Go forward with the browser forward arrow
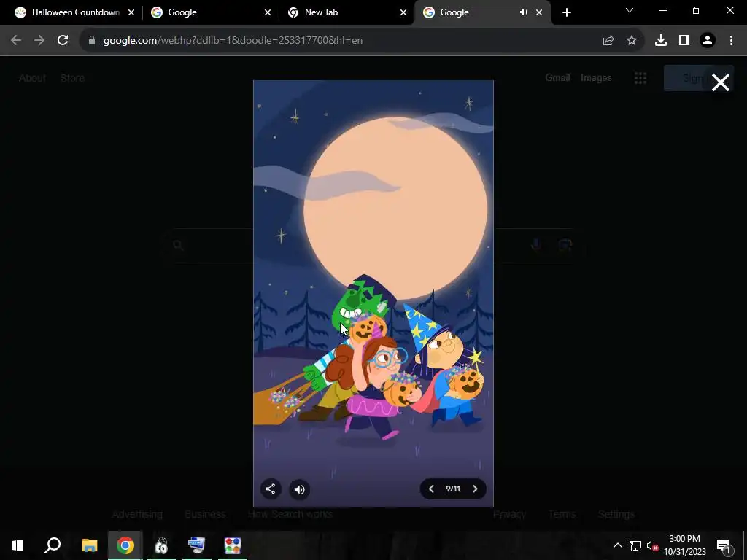This screenshot has width=747, height=560. click(x=39, y=41)
